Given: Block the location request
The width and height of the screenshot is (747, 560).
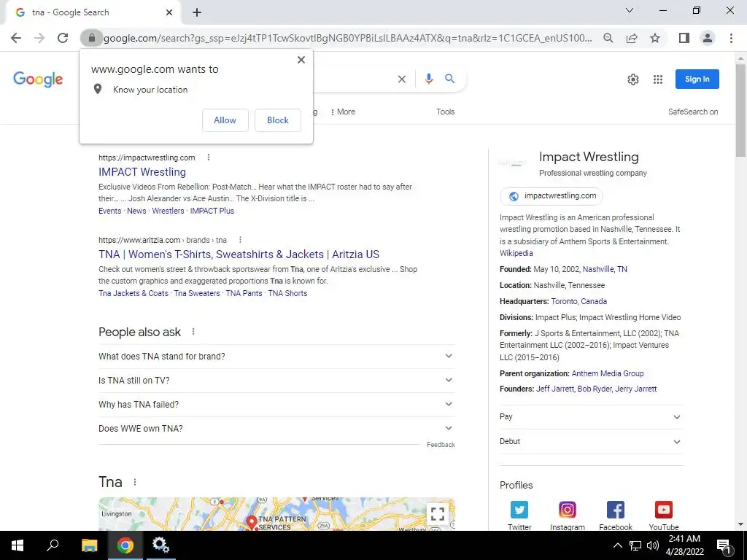Looking at the screenshot, I should tap(278, 120).
